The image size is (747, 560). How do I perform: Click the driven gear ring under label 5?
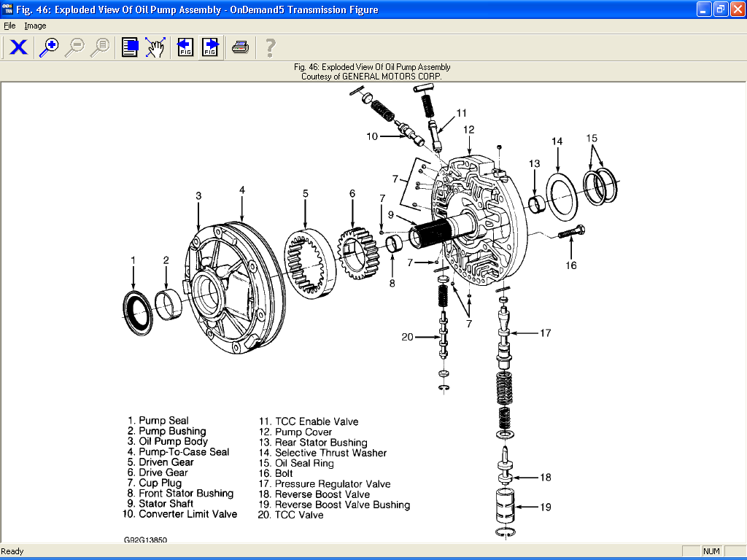point(309,264)
